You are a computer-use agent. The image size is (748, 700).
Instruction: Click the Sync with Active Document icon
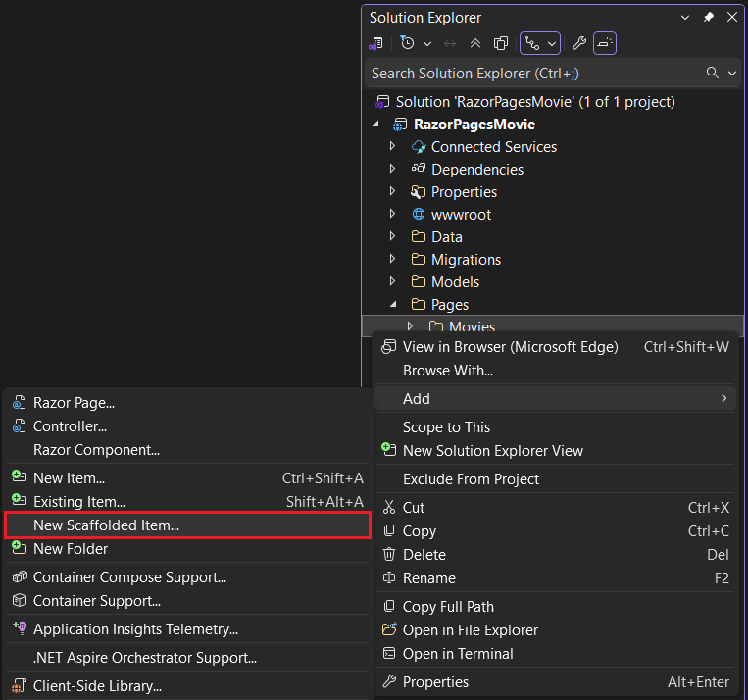click(450, 44)
